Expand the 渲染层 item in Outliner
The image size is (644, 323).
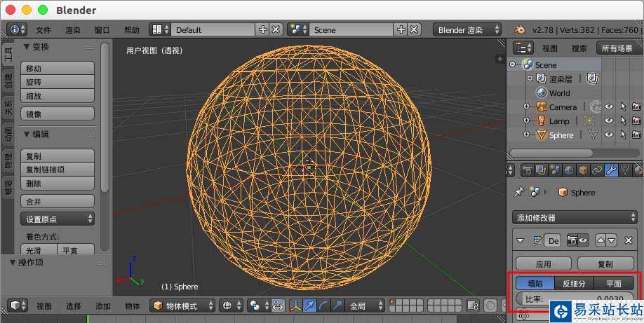[x=530, y=78]
